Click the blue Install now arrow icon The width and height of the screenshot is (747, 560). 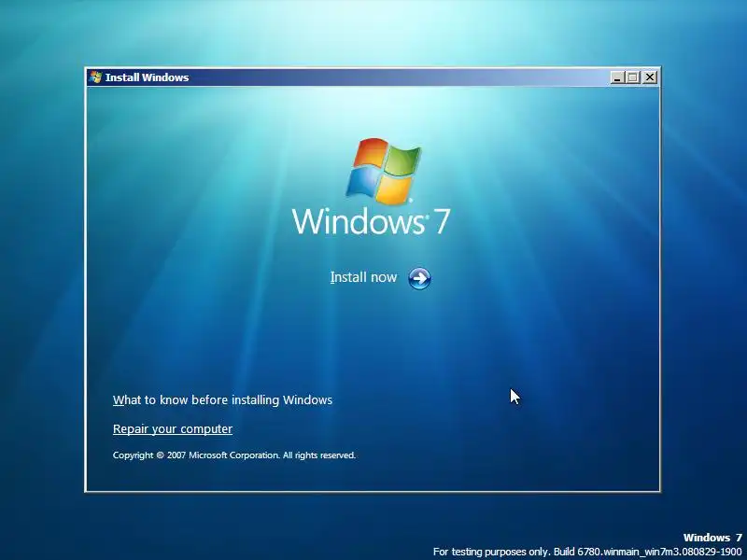[419, 278]
